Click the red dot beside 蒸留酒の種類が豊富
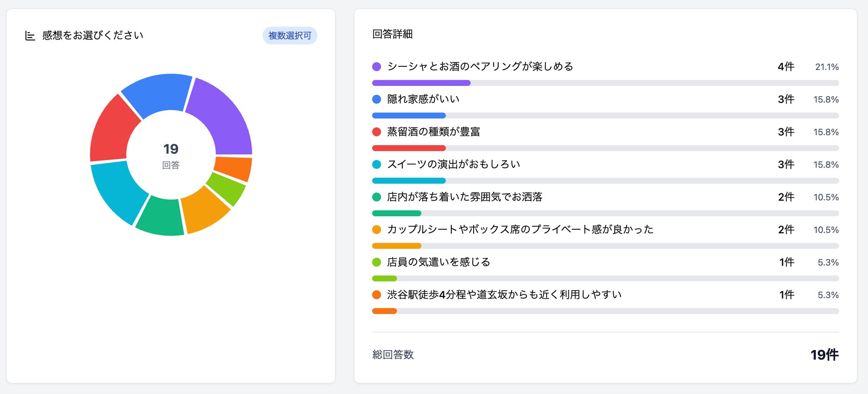The width and height of the screenshot is (868, 394). (x=377, y=132)
